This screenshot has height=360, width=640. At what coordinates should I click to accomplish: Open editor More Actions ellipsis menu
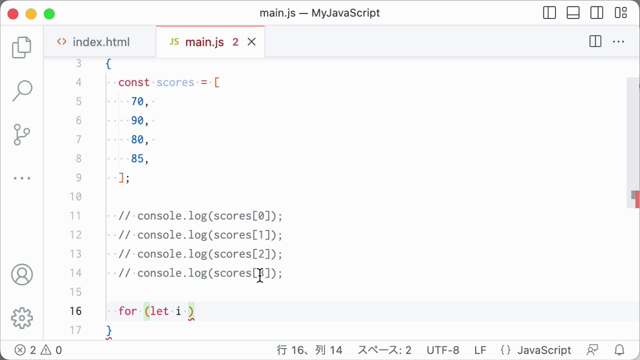[x=618, y=42]
